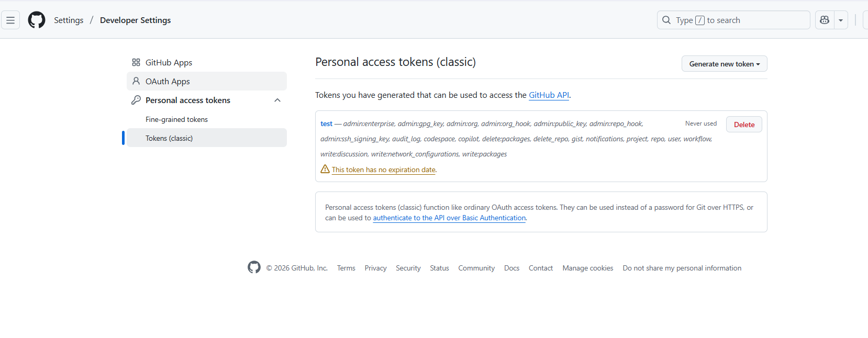The width and height of the screenshot is (868, 338).
Task: Open Security footer link
Action: pos(408,268)
